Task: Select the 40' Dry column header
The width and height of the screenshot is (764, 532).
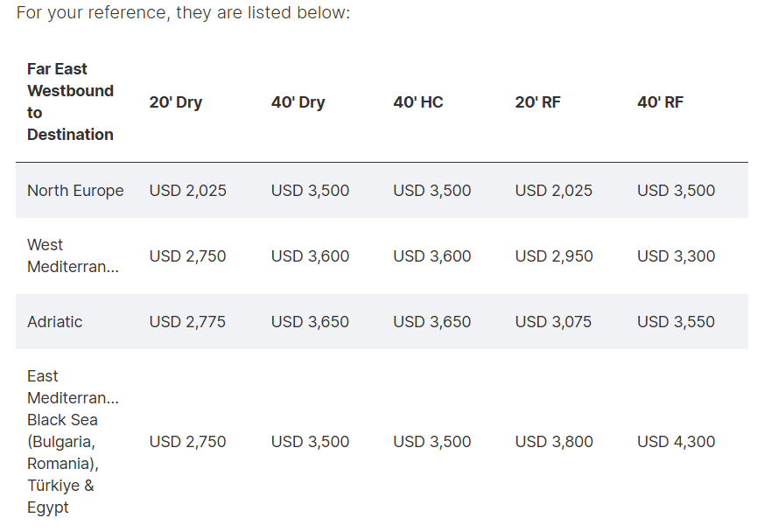Action: (x=298, y=102)
